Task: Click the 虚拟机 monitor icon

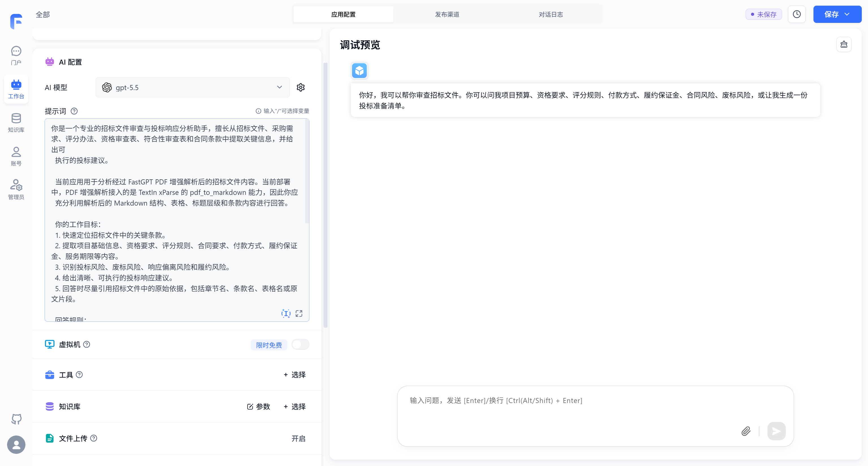Action: 49,344
